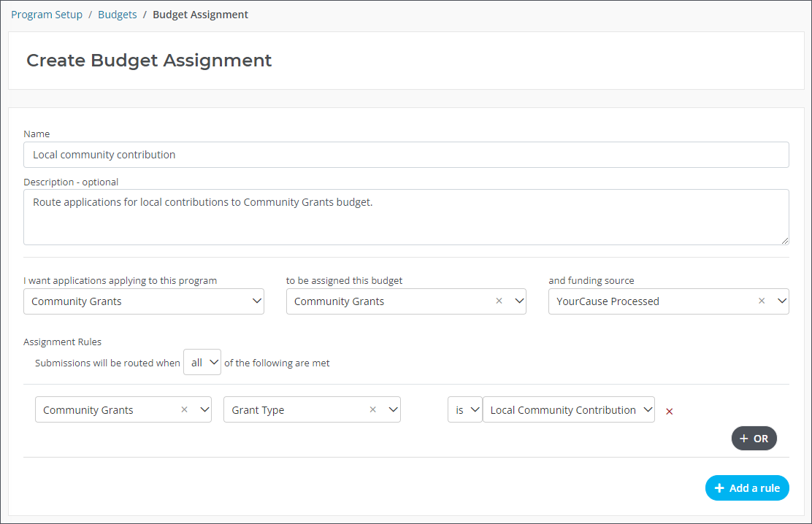Click into the Name text field

406,155
